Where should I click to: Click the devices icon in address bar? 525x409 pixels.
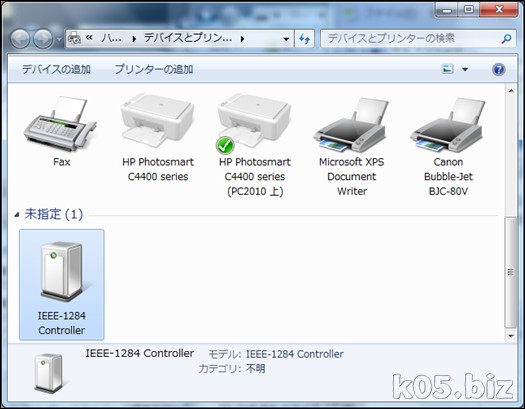tap(74, 39)
